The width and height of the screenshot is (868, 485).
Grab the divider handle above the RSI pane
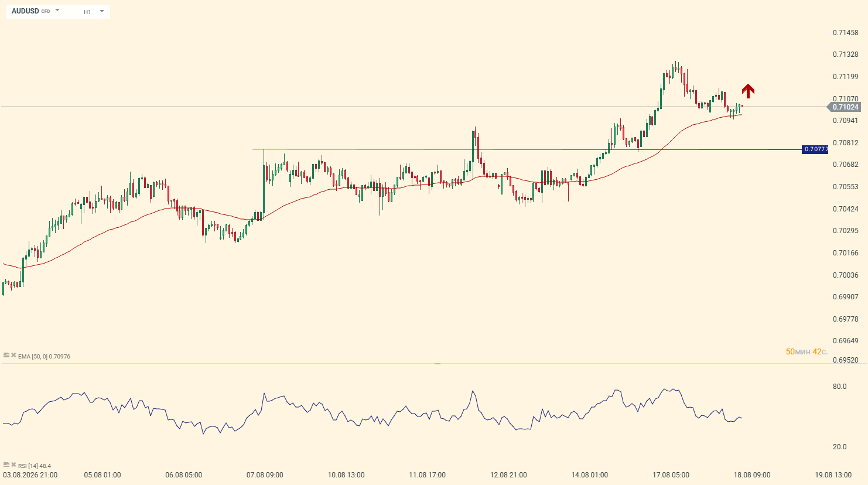pos(438,364)
